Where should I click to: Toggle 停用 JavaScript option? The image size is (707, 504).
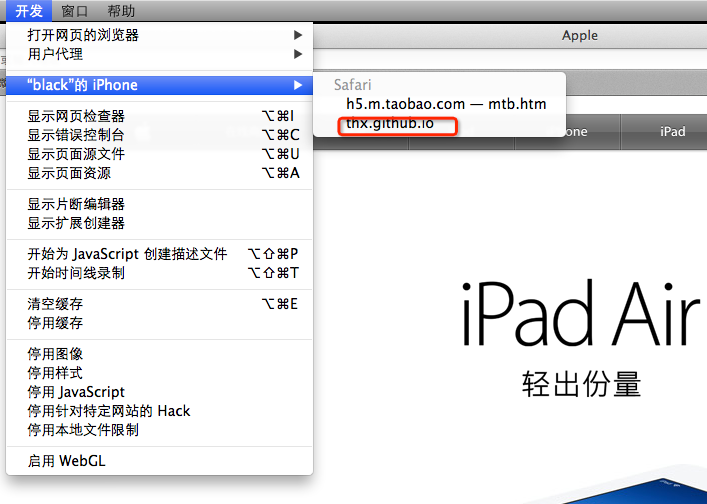click(159, 392)
